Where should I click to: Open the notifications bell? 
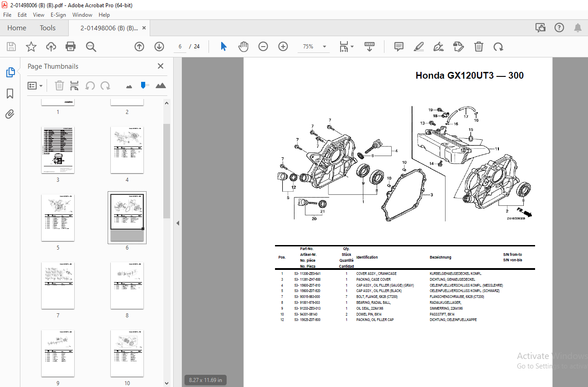click(x=578, y=28)
